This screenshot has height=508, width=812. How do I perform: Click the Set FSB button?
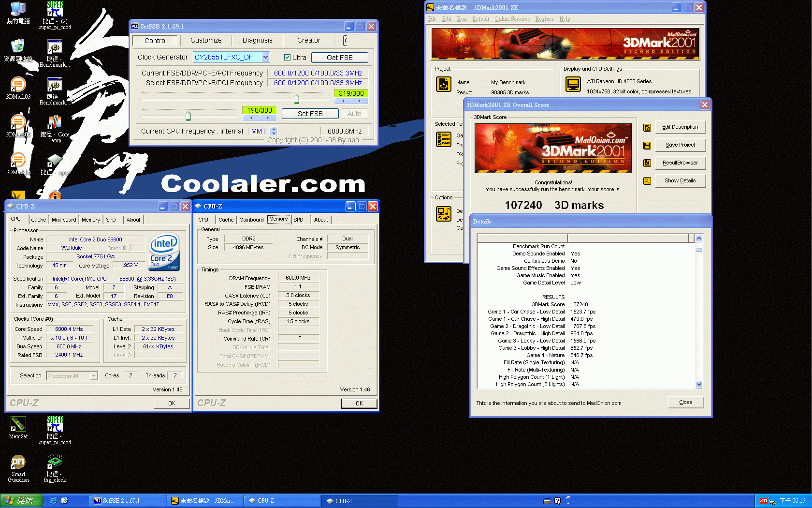click(310, 114)
